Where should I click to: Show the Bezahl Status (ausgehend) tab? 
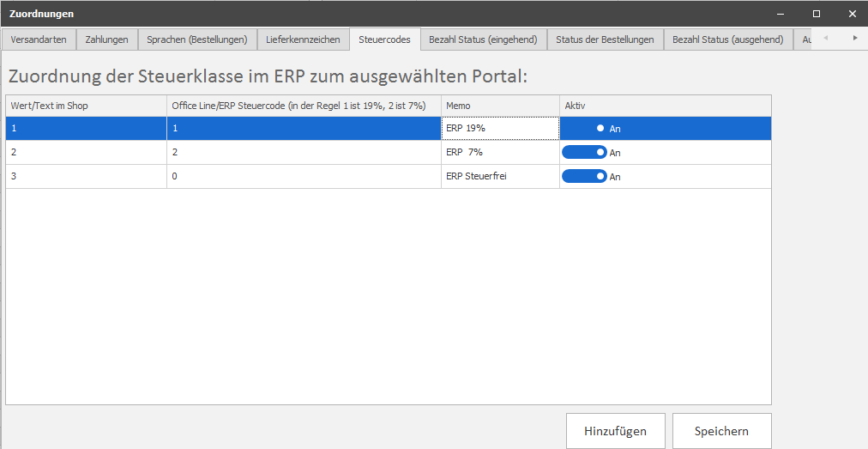coord(727,39)
